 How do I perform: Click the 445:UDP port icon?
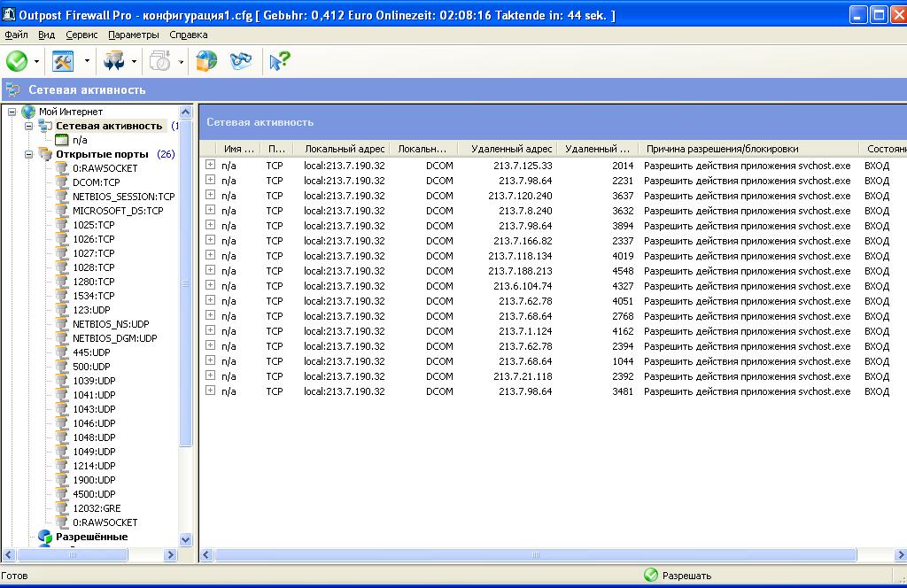(62, 352)
